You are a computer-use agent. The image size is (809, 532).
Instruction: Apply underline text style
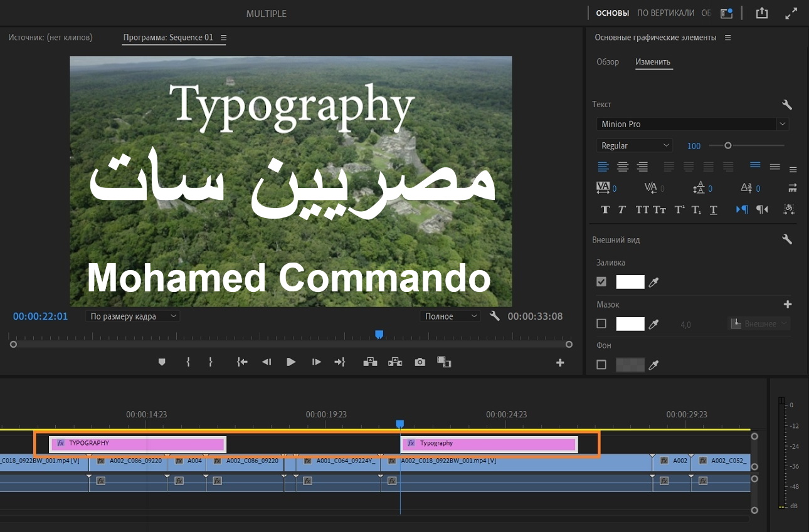point(714,210)
